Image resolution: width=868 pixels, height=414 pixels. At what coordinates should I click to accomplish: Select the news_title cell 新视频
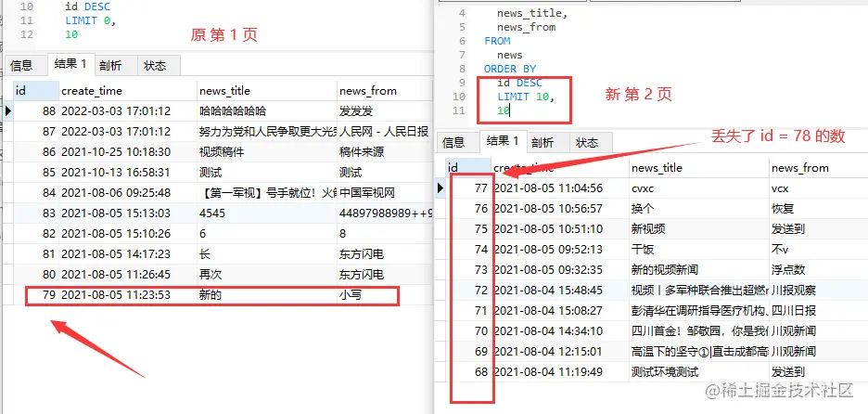pyautogui.click(x=699, y=229)
